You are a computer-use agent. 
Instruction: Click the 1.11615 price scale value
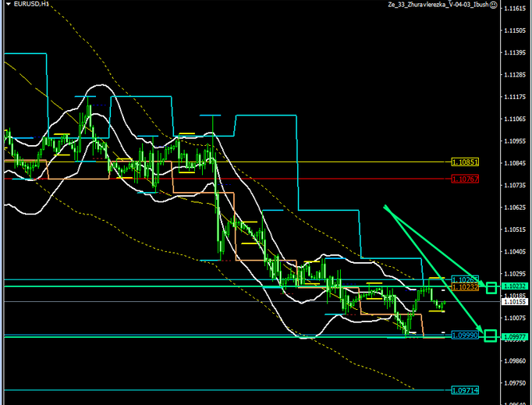(x=514, y=9)
